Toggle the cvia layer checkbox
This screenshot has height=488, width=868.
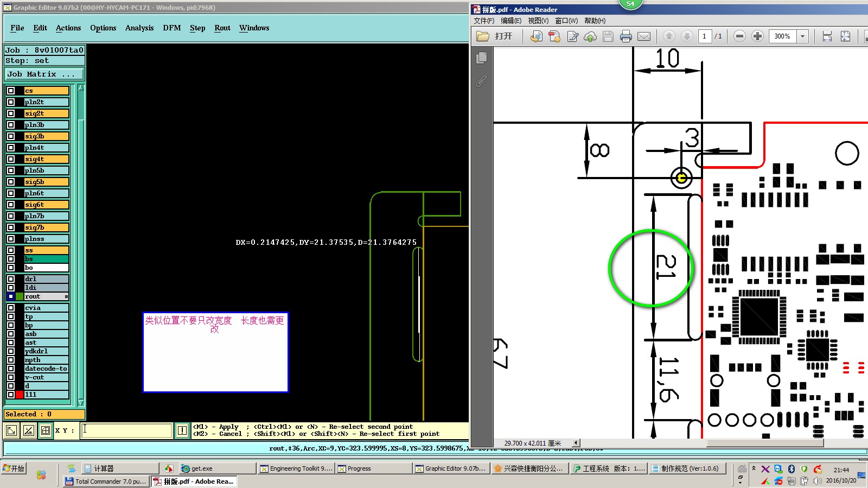coord(11,308)
